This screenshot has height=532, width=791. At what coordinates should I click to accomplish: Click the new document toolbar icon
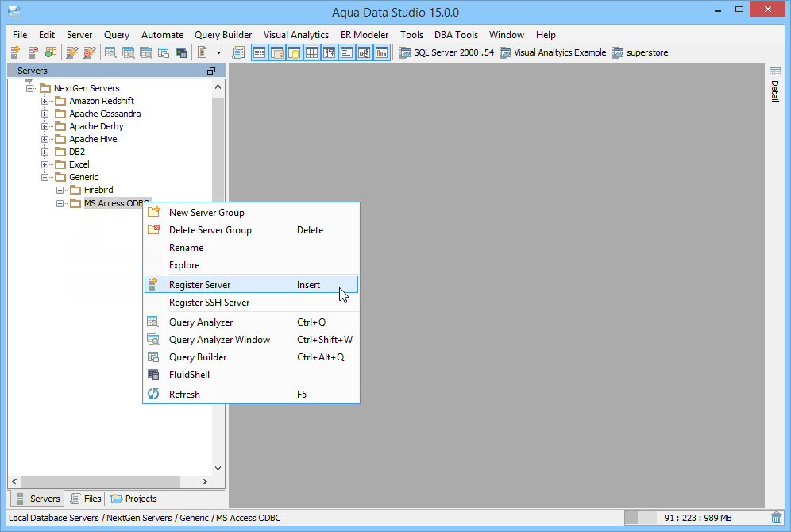(203, 52)
